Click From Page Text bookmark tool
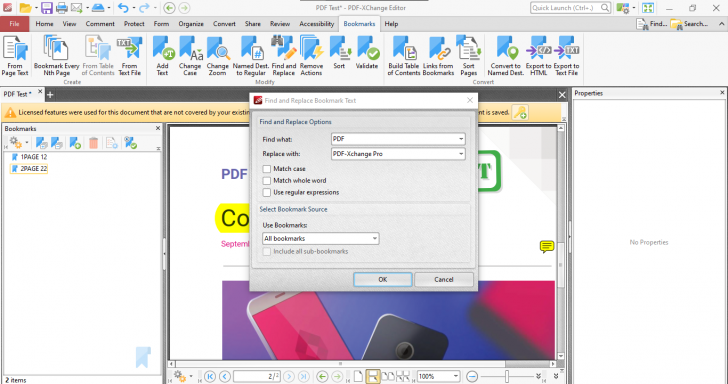This screenshot has width=728, height=384. [15, 56]
